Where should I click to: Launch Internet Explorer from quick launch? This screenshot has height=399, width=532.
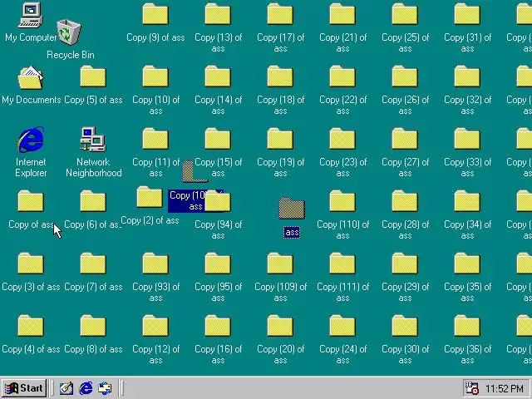[x=86, y=388]
